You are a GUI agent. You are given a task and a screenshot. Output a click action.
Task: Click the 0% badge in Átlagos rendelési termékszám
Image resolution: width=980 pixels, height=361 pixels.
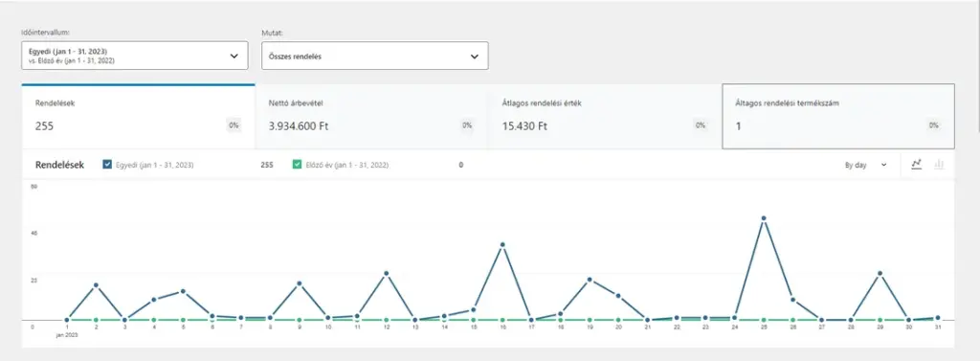[933, 125]
